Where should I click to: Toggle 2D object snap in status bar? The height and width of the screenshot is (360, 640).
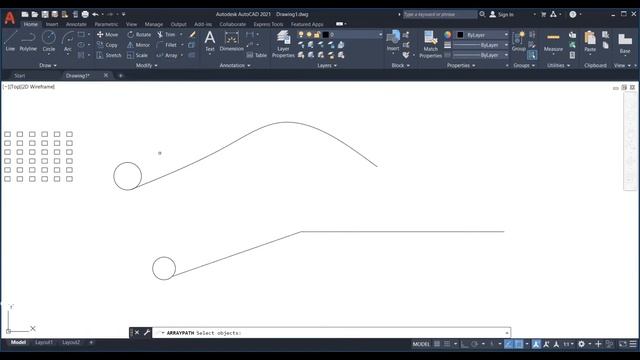click(x=518, y=344)
